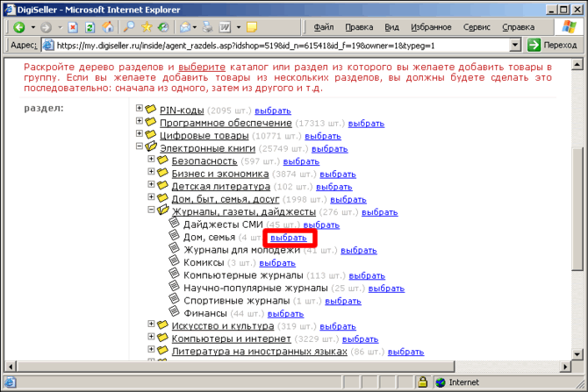The height and width of the screenshot is (392, 588).
Task: Click the Переход go button
Action: [552, 45]
